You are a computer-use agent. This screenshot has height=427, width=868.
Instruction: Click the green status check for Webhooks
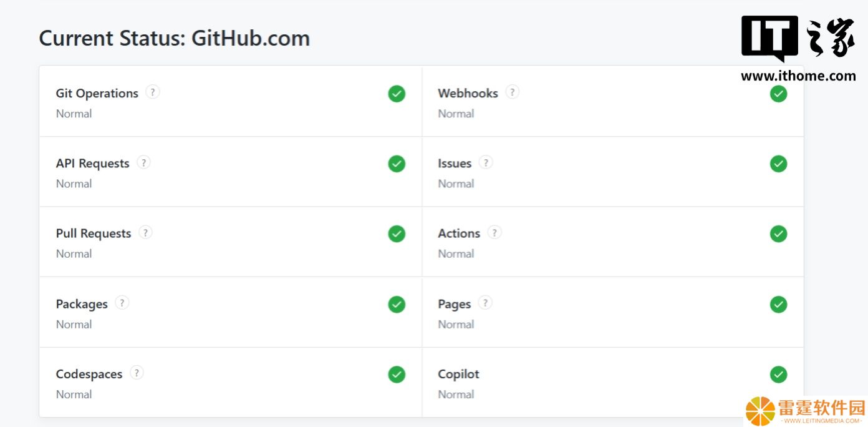pos(778,94)
